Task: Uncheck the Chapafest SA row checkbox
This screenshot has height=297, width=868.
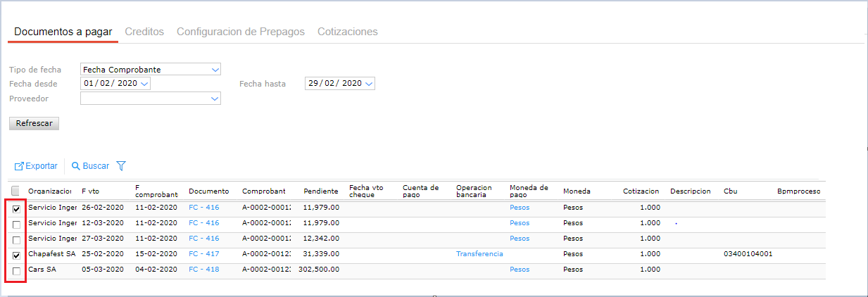Action: [x=16, y=255]
